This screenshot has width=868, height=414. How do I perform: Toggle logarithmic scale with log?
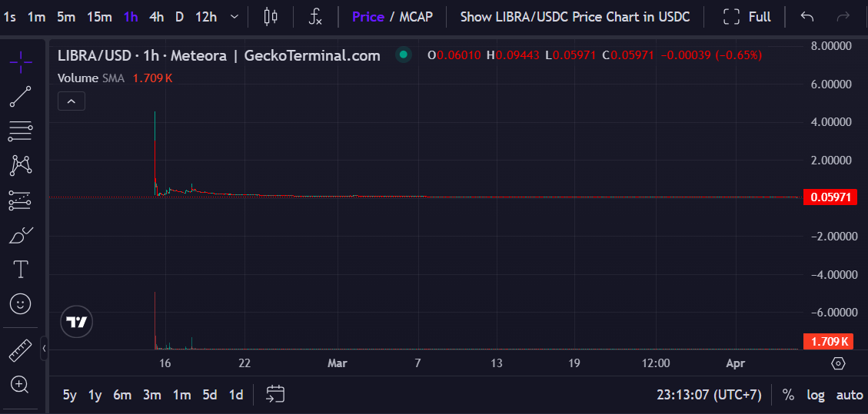816,395
